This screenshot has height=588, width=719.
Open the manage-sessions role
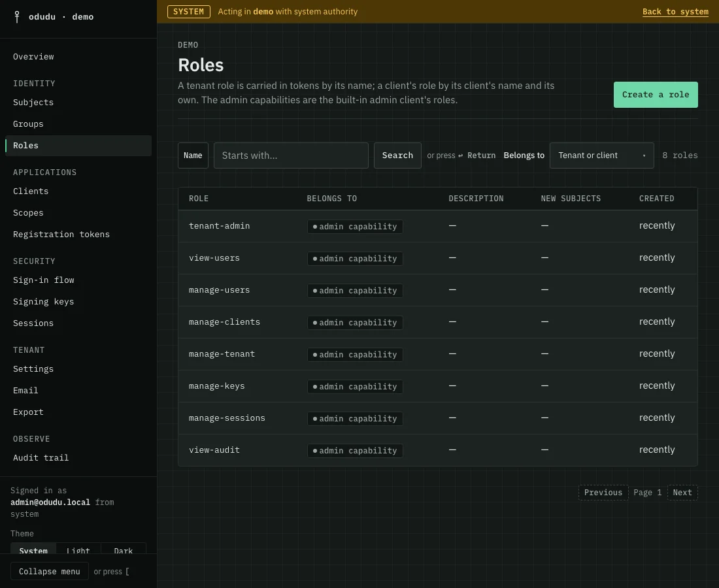[x=227, y=418]
